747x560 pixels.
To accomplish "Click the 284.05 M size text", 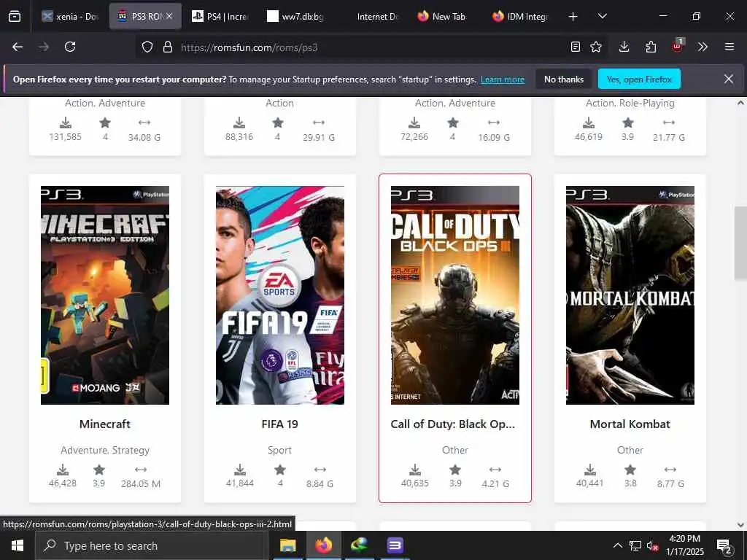I will [x=141, y=484].
